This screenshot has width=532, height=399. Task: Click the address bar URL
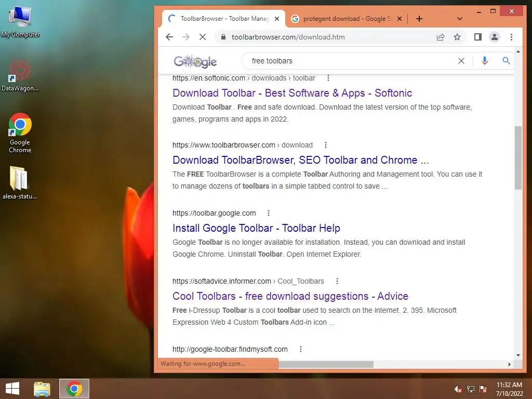click(288, 37)
